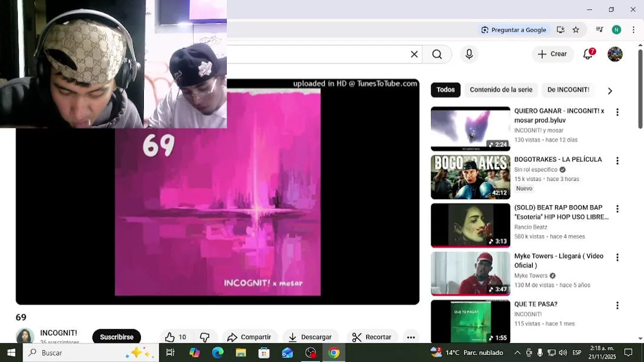Subscribe with the Suscribirse button
Screen dimensions: 644x362
116,337
